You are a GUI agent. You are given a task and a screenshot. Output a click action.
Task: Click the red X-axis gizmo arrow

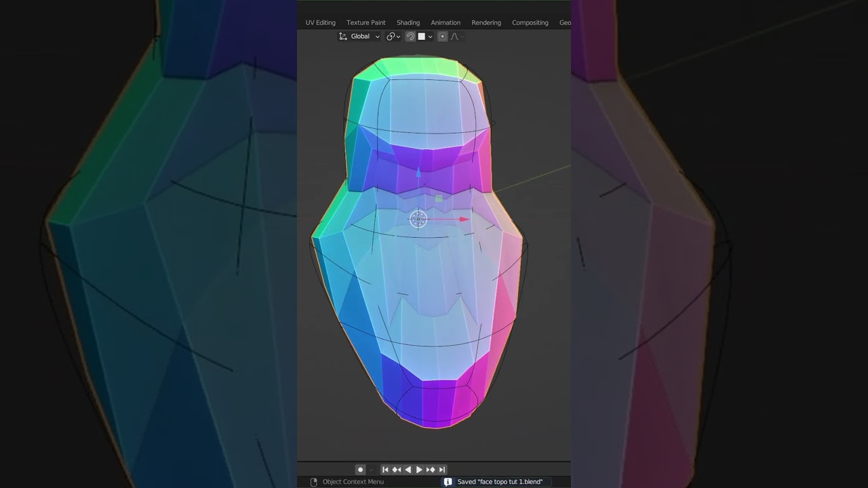tap(464, 219)
